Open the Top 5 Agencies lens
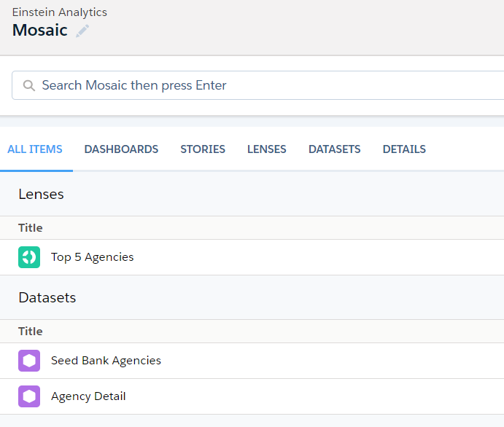Image resolution: width=504 pixels, height=427 pixels. pos(93,257)
